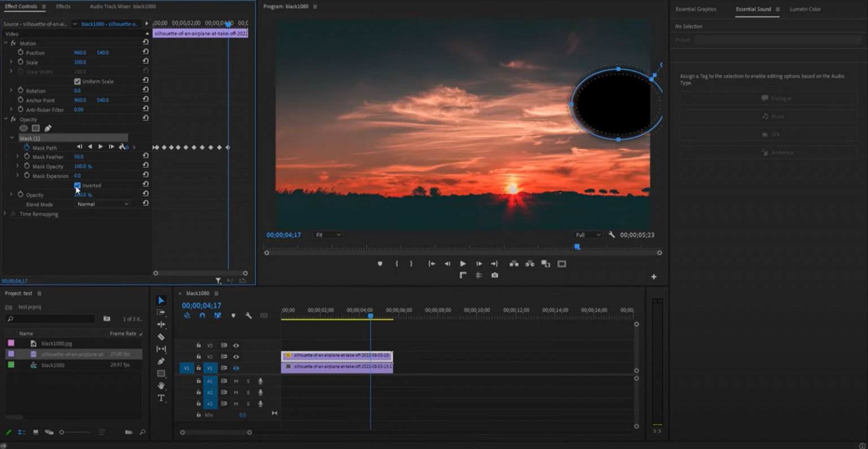Toggle V1 track output eye
The height and width of the screenshot is (449, 868).
click(x=236, y=368)
